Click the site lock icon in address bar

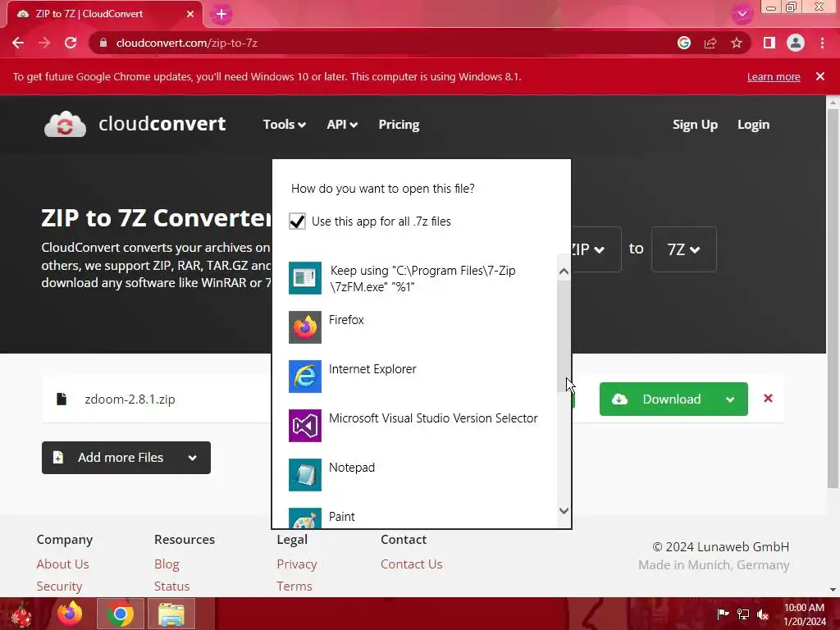(x=103, y=43)
